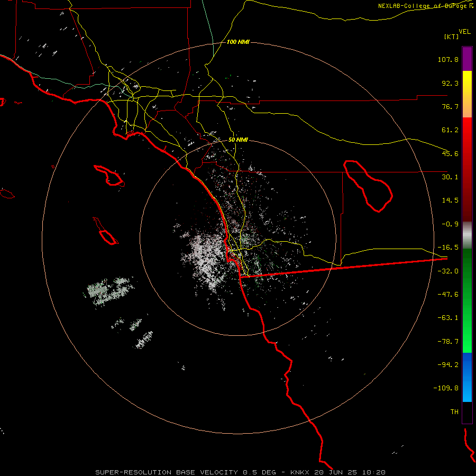Click the -78.7 legend value
Screen dimensions: 476x476
[x=448, y=342]
